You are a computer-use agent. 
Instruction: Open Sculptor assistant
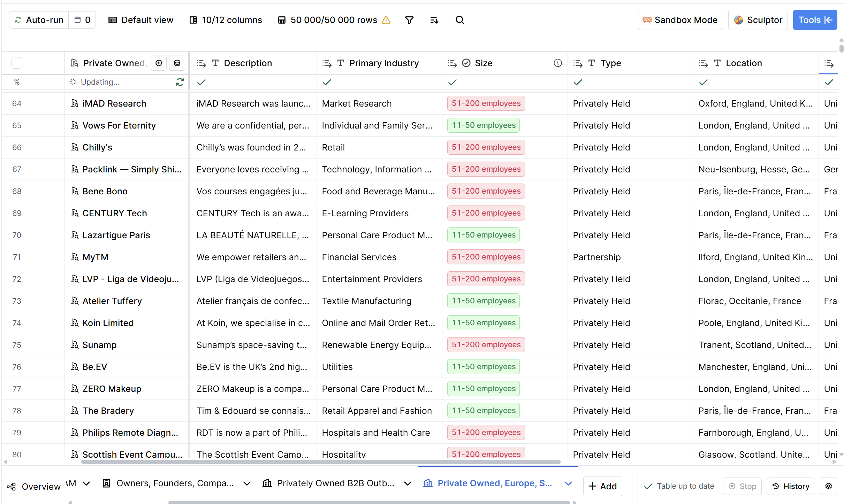point(758,20)
